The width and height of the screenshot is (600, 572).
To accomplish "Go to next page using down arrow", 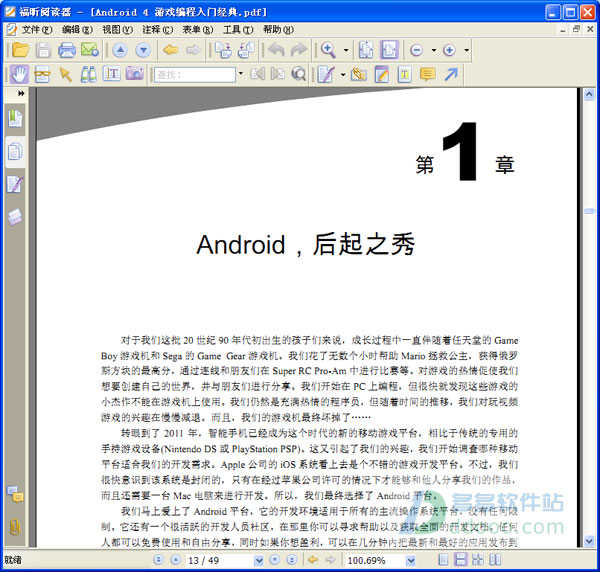I will coord(143,50).
